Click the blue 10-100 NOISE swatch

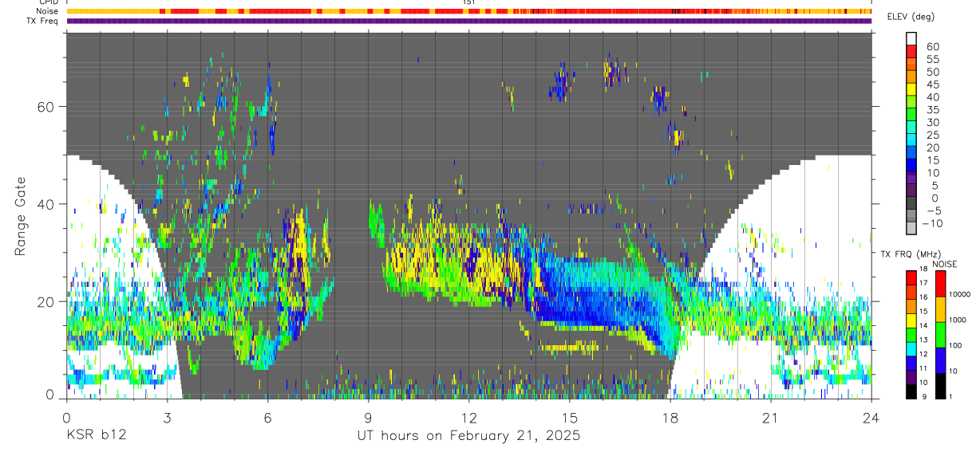pos(941,359)
